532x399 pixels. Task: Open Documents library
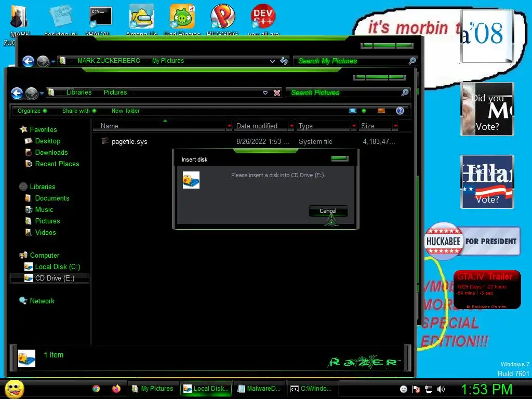[x=52, y=198]
